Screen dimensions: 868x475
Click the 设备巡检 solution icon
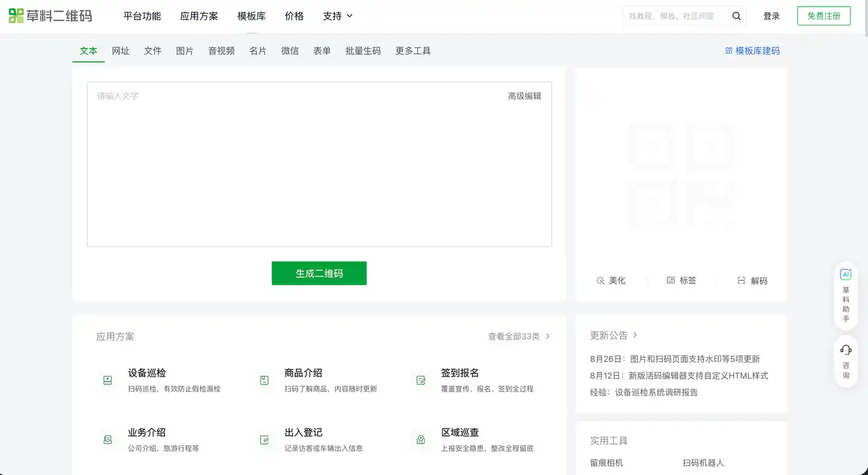pos(107,380)
